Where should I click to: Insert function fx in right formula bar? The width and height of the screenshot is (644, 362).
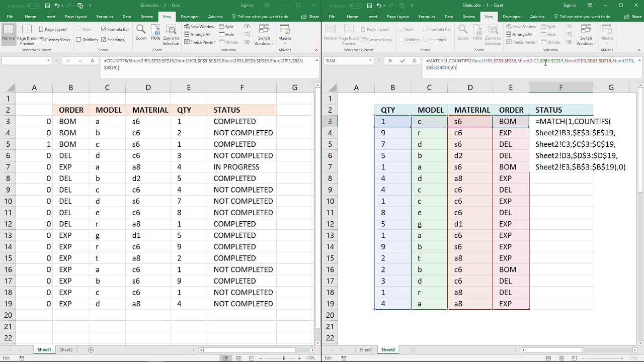pyautogui.click(x=414, y=60)
